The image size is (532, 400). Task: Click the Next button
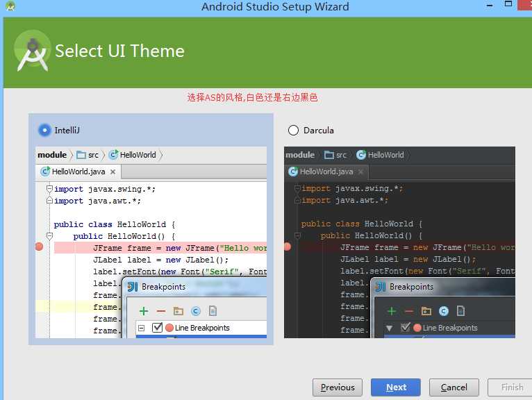(396, 387)
